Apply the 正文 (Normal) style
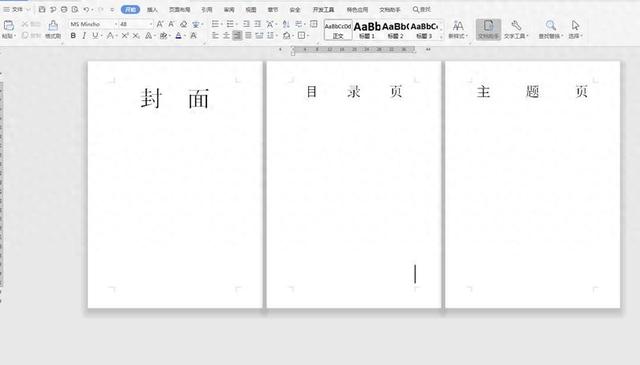Screen dimensions: 640x365 pyautogui.click(x=338, y=30)
